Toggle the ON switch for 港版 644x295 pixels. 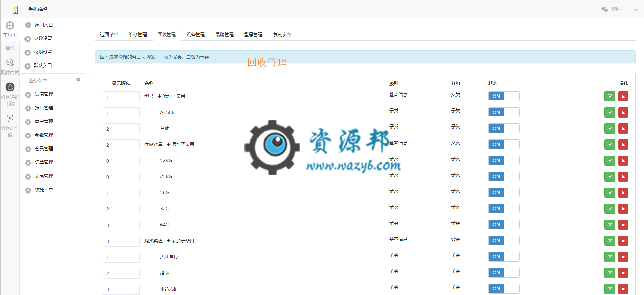click(504, 273)
